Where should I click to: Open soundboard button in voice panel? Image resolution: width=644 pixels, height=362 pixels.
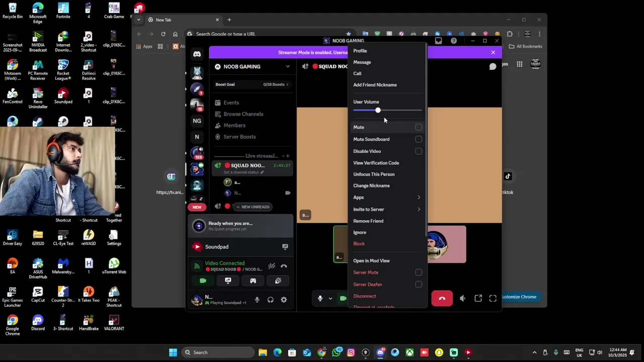(x=278, y=281)
